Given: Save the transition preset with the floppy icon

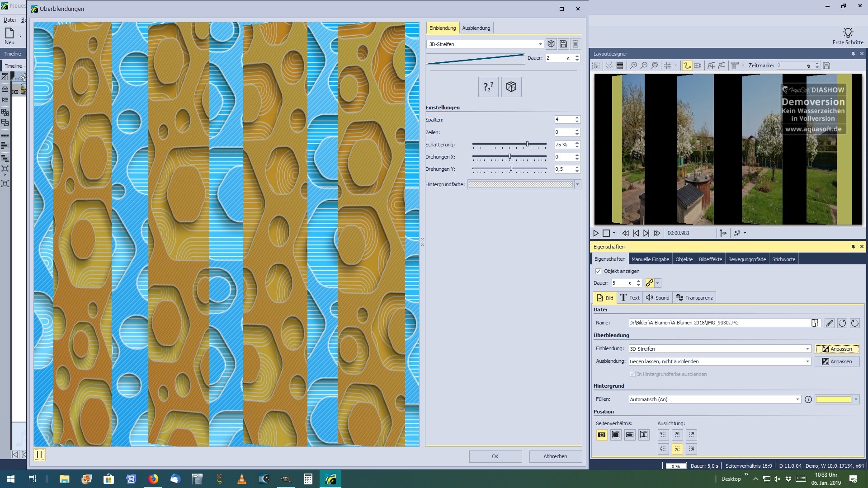Looking at the screenshot, I should (563, 44).
